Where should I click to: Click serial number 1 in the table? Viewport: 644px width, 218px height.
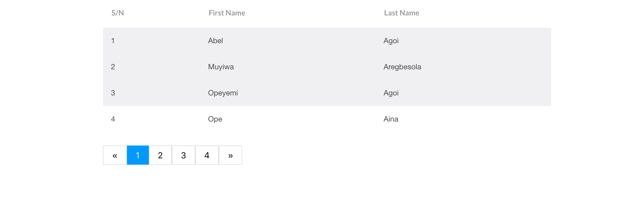(113, 41)
